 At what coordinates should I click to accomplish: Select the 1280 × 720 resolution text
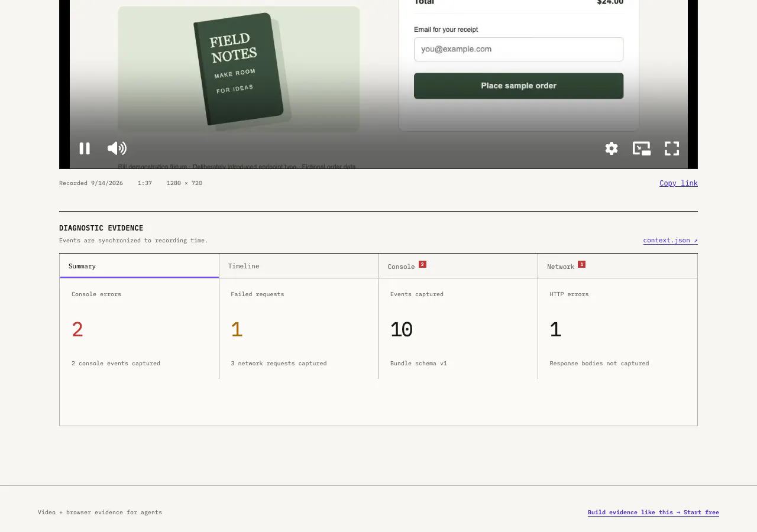(185, 183)
